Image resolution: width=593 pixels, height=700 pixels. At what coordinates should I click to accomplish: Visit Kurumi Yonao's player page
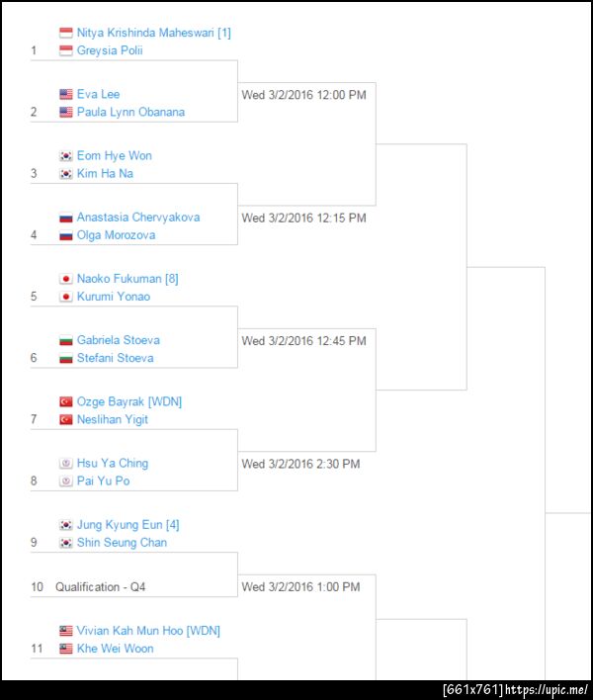click(114, 297)
